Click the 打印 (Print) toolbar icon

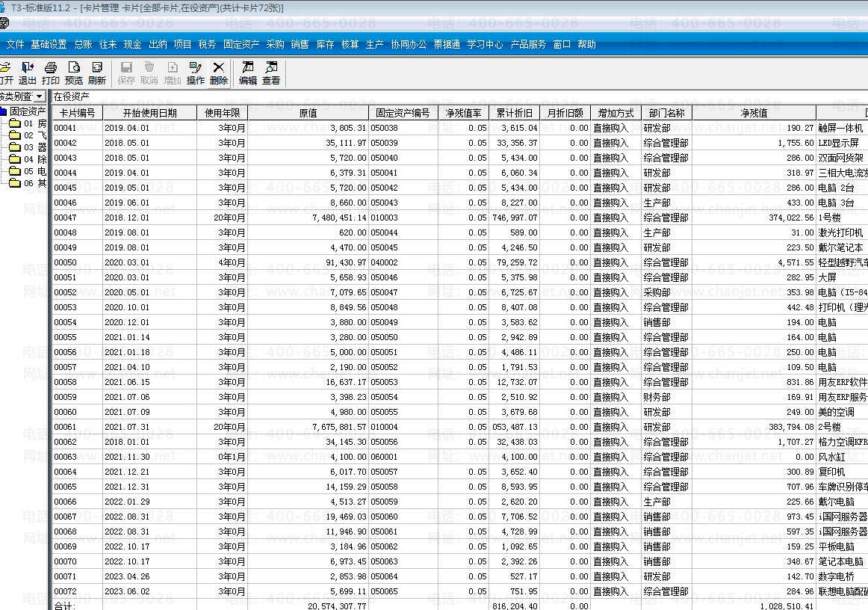click(50, 73)
